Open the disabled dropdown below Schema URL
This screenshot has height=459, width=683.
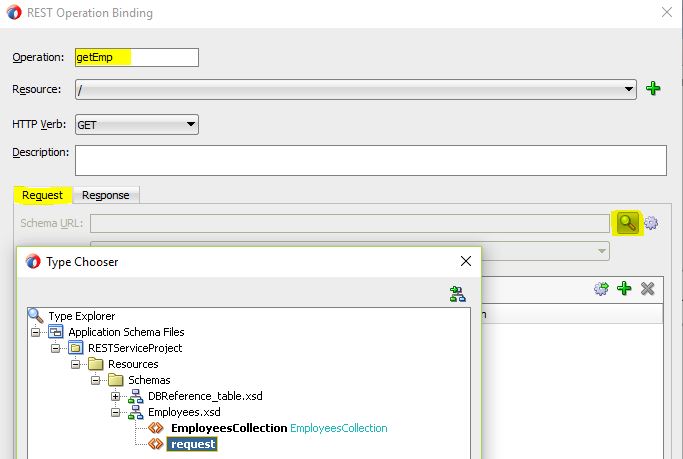tap(602, 251)
